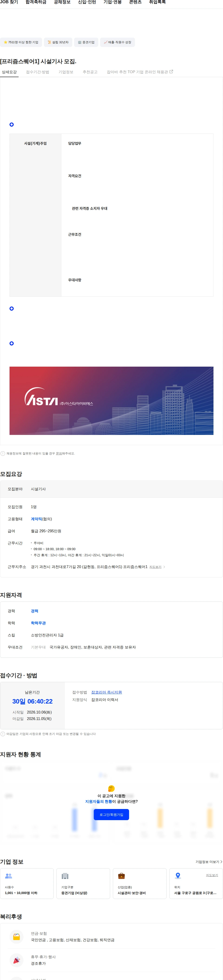Click the 7511명 이상 찜한 기업 tag
The width and height of the screenshot is (223, 980).
click(x=21, y=42)
